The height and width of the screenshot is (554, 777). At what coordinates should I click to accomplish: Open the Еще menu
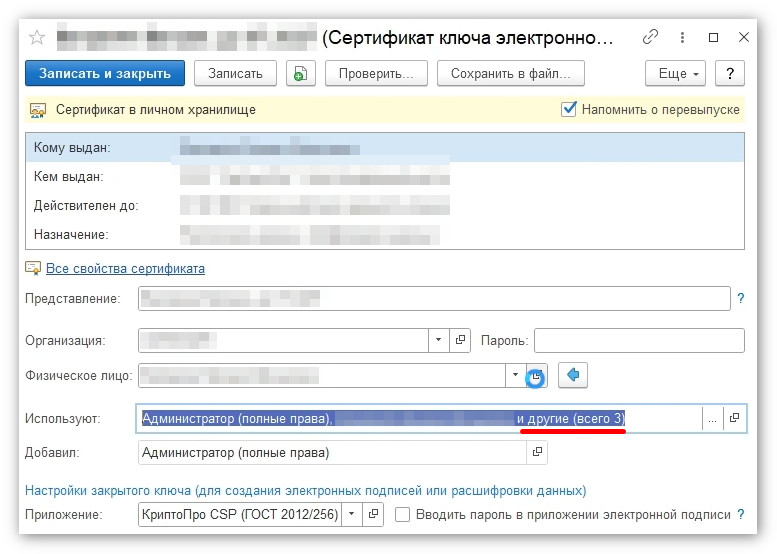(675, 74)
